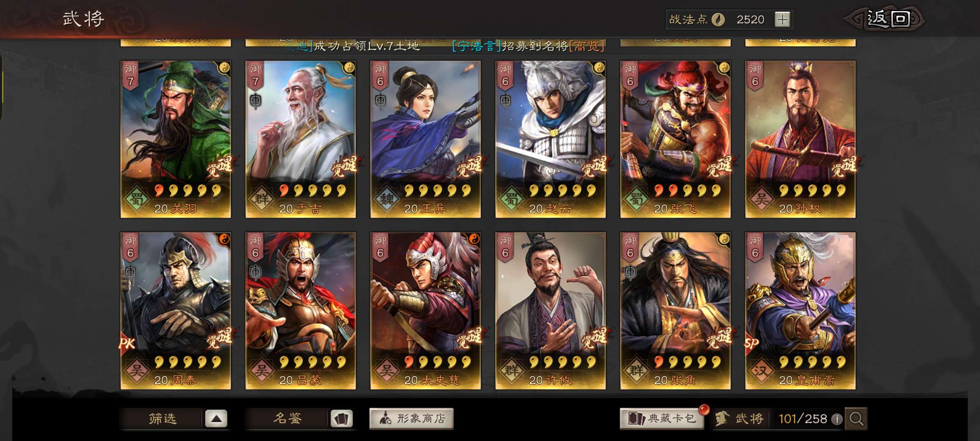Screen dimensions: 980x441
Task: Pick the 周泰 PK general card
Action: tap(176, 311)
